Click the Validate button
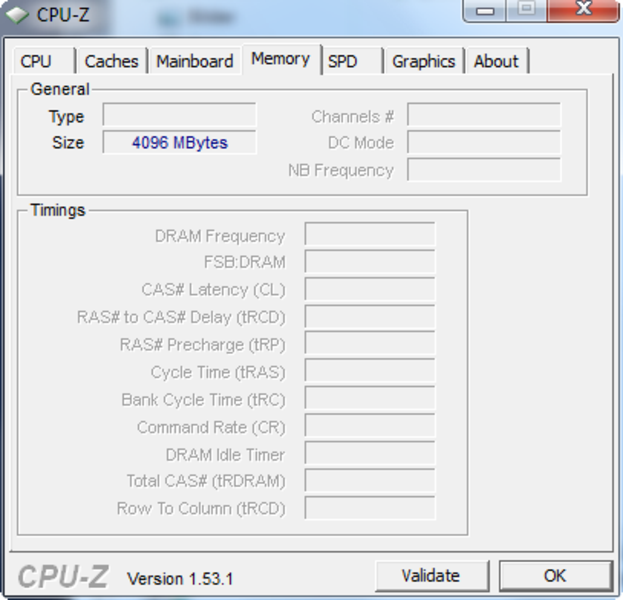Viewport: 623px width, 600px height. click(x=432, y=576)
